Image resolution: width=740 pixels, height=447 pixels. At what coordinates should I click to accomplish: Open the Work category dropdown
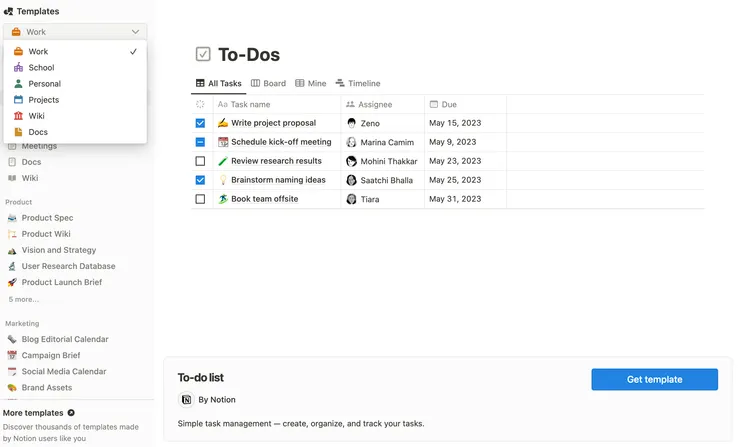click(x=75, y=32)
